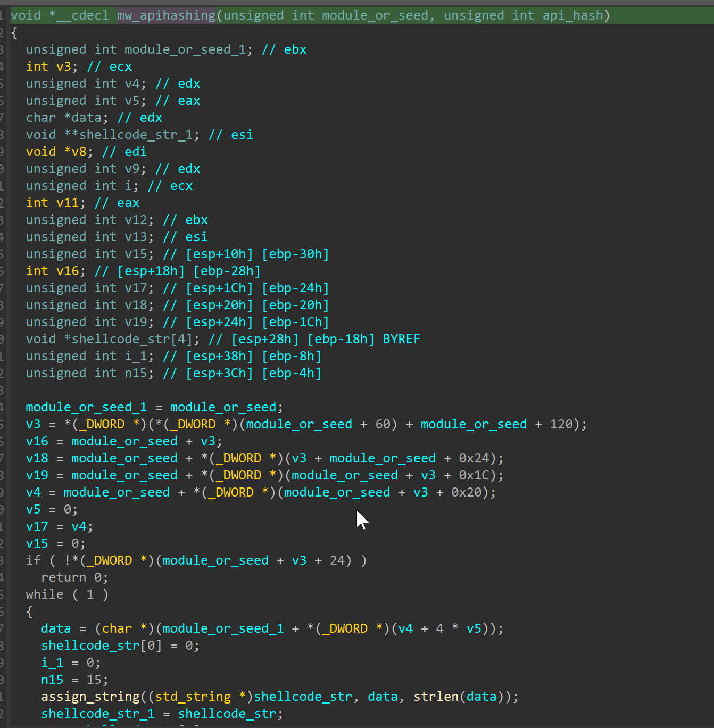Click the 'return 0' statement

pos(74,577)
